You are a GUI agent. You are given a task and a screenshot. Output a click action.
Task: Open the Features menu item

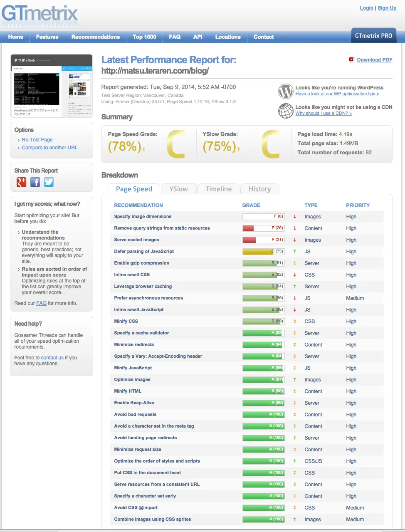point(47,37)
